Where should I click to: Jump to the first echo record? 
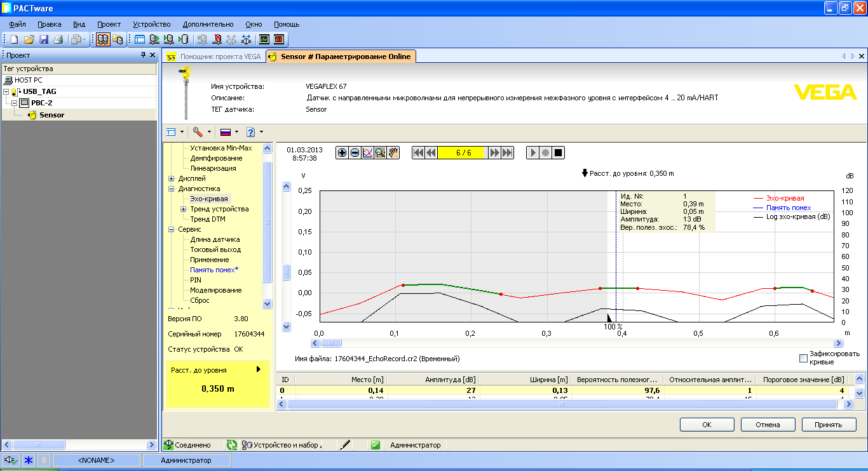[x=419, y=153]
